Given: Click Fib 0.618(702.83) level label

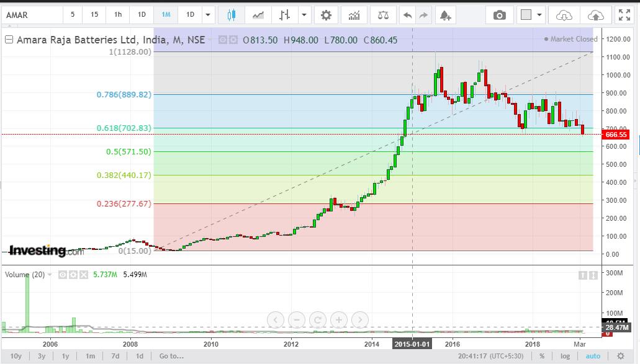Looking at the screenshot, I should point(124,128).
